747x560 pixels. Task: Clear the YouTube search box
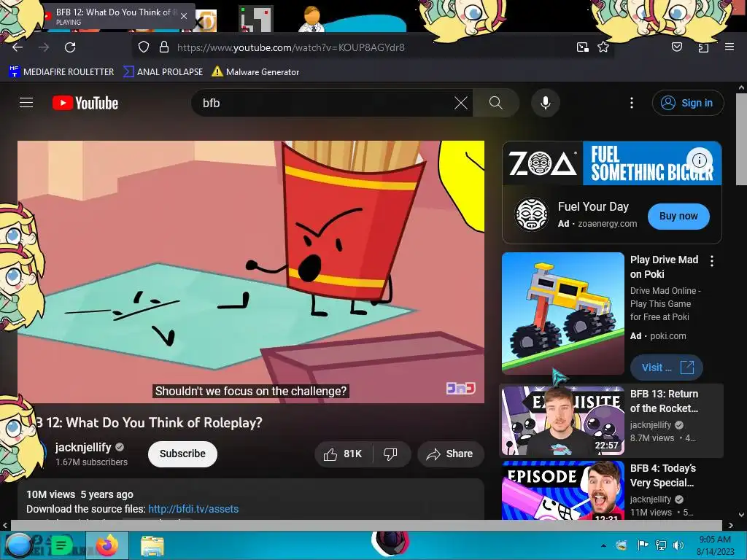click(461, 103)
